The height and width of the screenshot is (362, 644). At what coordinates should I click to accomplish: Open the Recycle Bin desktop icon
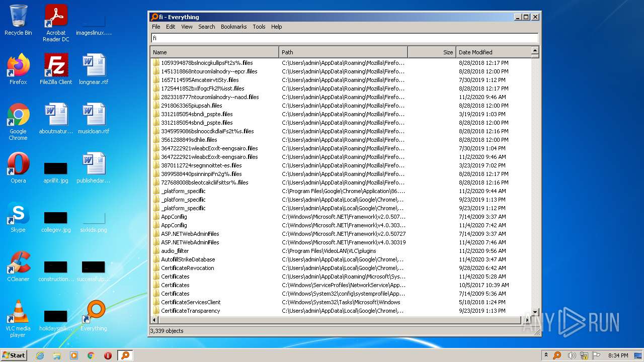[x=18, y=20]
